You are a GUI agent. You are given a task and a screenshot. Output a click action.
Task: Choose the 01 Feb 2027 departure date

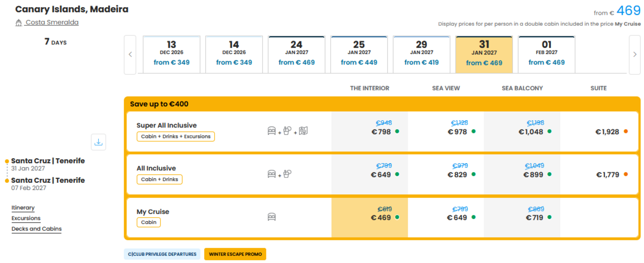tap(547, 54)
